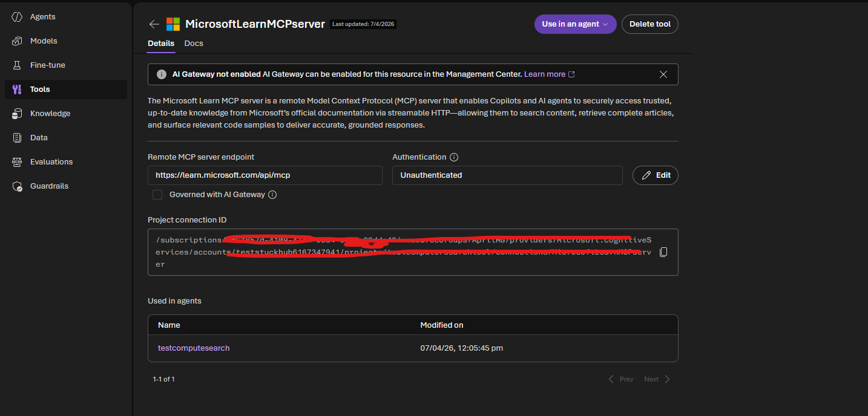Click the Edit button

pyautogui.click(x=656, y=175)
